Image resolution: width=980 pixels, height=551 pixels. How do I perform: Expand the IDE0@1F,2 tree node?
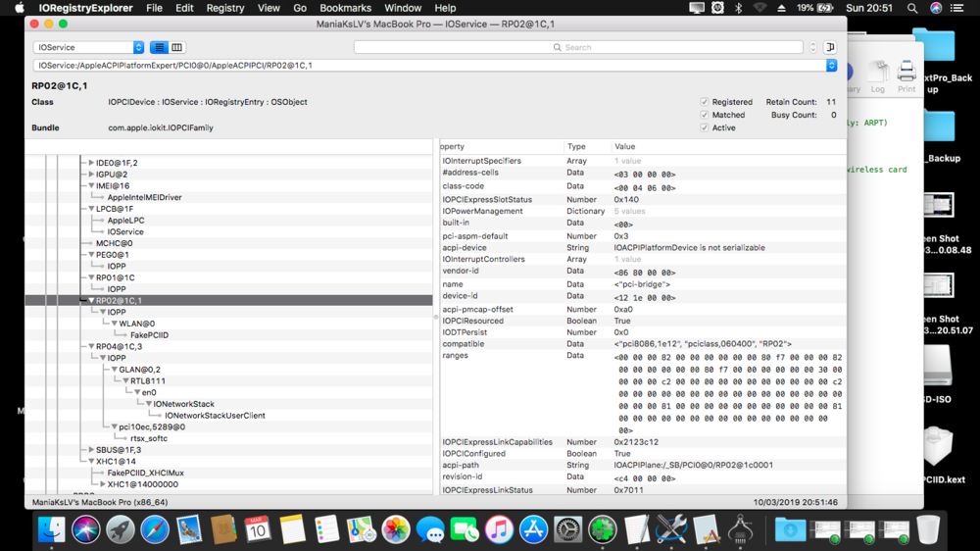click(91, 163)
